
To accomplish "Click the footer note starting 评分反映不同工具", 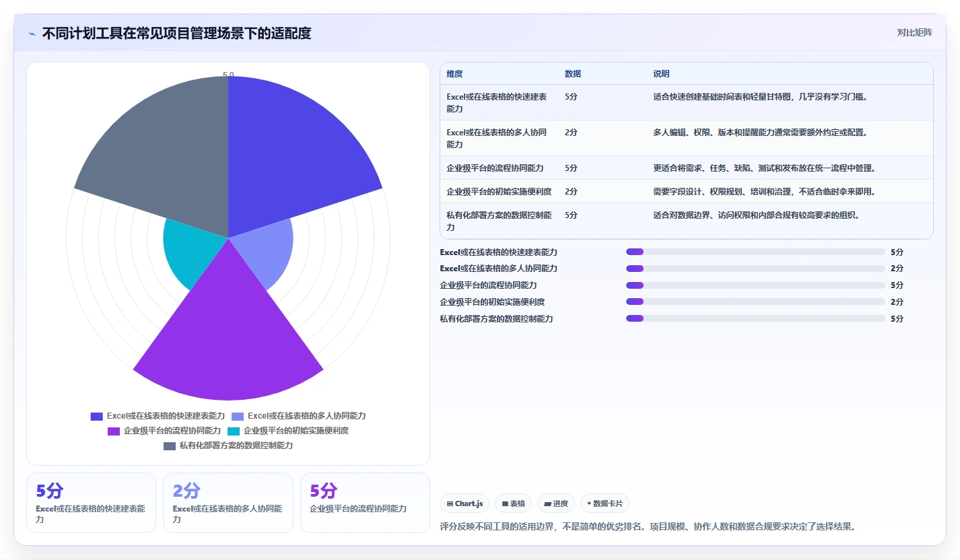I will pyautogui.click(x=648, y=526).
